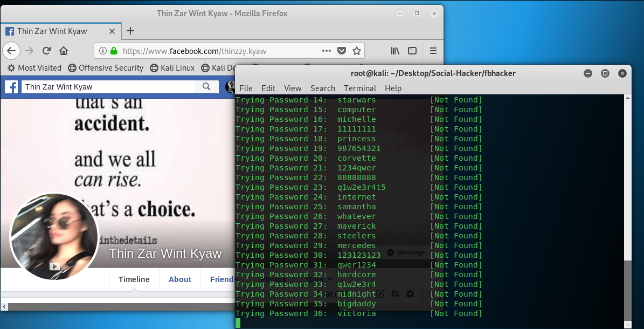This screenshot has width=644, height=329.
Task: Open the Firefox hamburger menu
Action: [x=433, y=51]
